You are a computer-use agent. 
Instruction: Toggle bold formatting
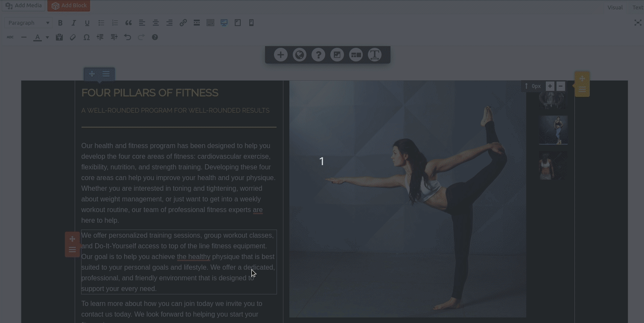(x=60, y=23)
